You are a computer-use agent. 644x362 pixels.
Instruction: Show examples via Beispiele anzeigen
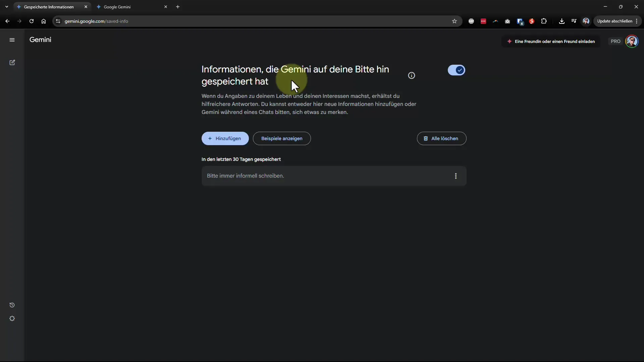282,138
